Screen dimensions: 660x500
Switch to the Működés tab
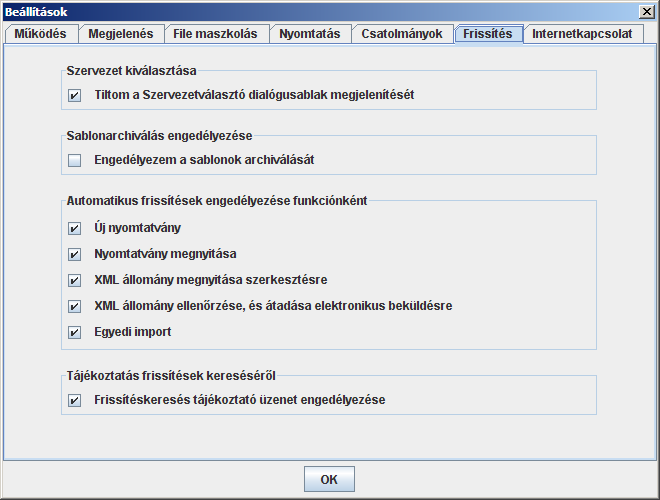[41, 34]
